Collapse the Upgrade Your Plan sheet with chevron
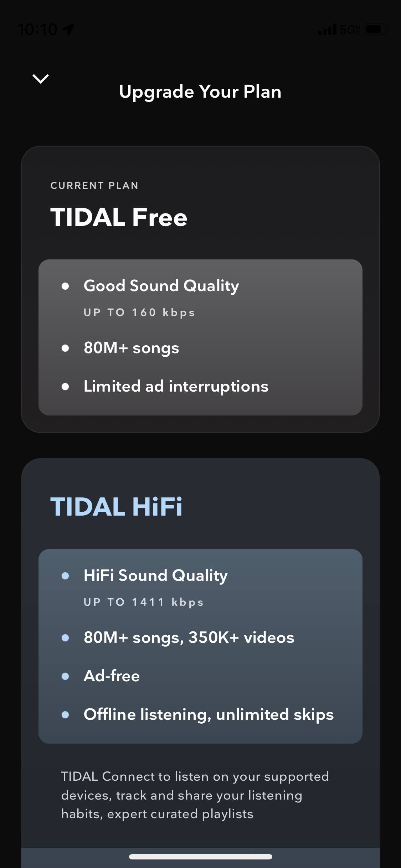Image resolution: width=401 pixels, height=868 pixels. coord(41,79)
